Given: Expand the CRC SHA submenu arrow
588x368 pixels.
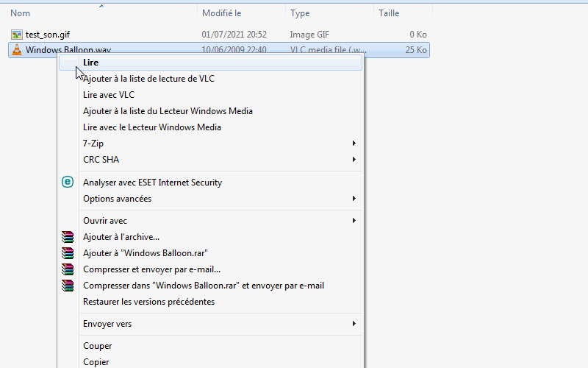Looking at the screenshot, I should (354, 159).
